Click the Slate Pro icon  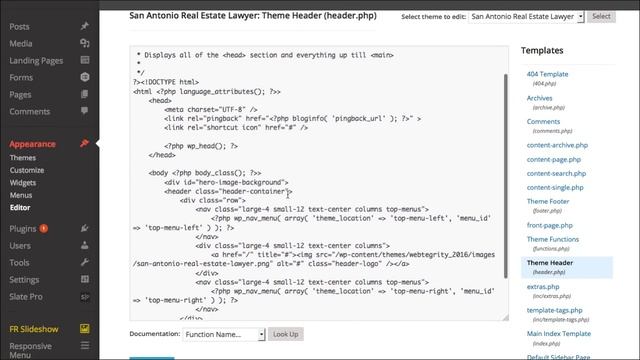[84, 297]
